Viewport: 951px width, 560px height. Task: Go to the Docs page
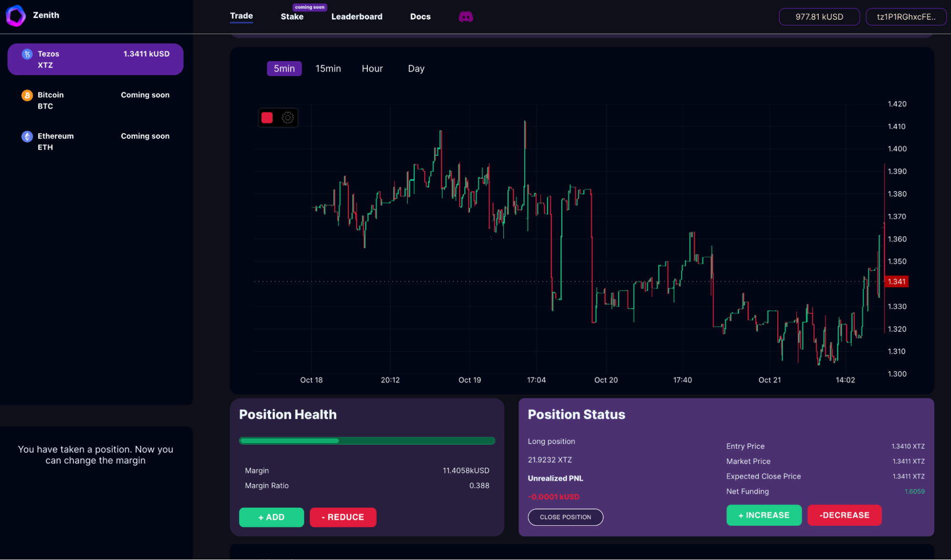point(420,17)
